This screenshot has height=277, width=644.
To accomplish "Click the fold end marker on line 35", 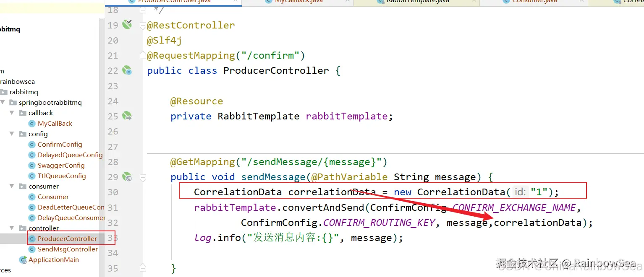I will pos(143,268).
